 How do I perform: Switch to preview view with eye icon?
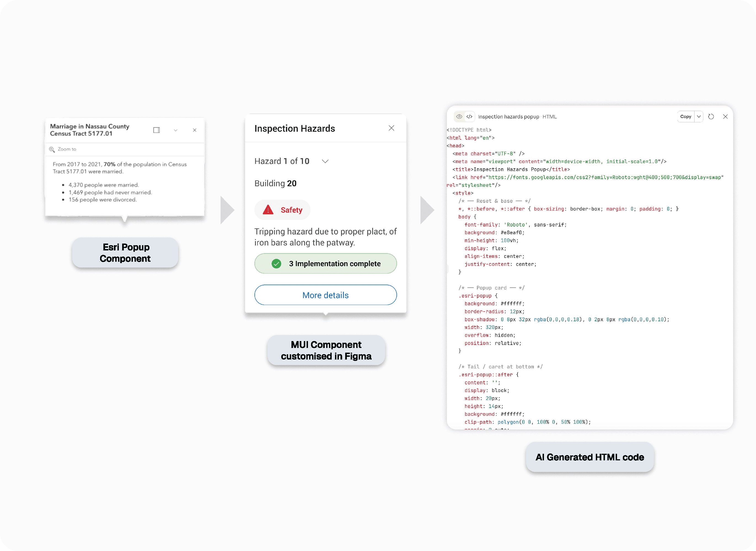pos(459,117)
